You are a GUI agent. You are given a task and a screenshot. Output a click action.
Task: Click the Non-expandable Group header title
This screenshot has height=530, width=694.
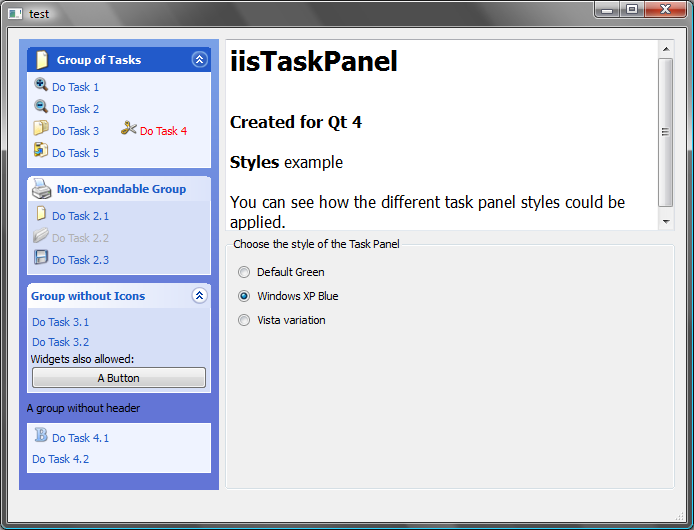pyautogui.click(x=121, y=189)
